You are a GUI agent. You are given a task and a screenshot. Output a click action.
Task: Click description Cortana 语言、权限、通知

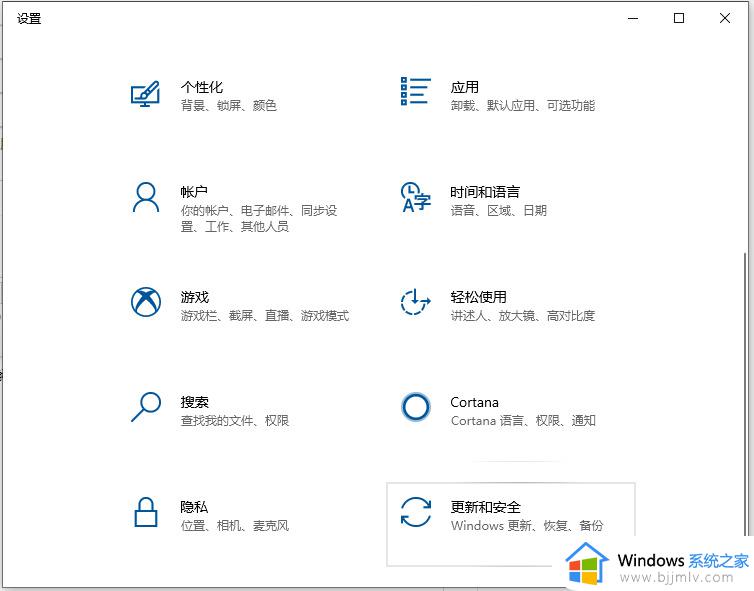(x=523, y=420)
